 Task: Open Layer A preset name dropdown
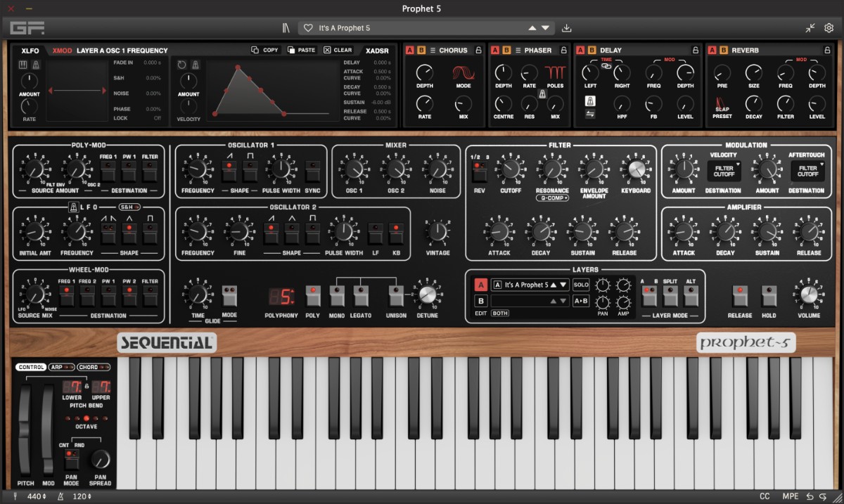(530, 285)
